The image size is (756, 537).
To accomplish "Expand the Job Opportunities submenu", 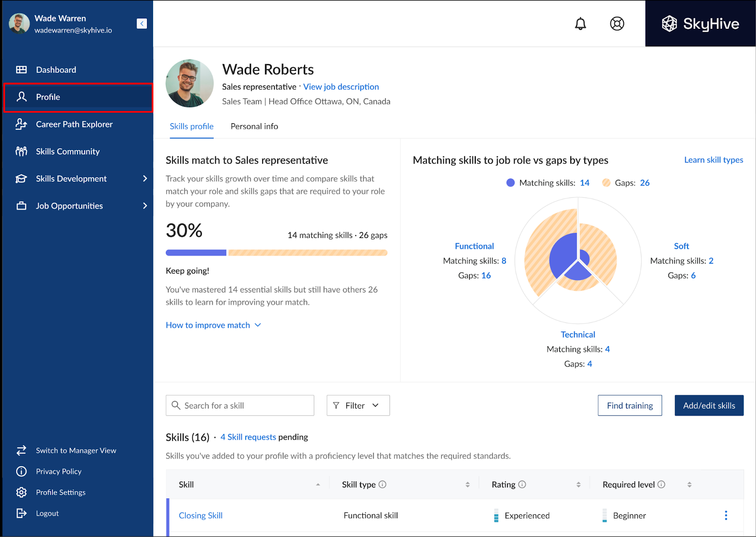I will click(x=145, y=206).
